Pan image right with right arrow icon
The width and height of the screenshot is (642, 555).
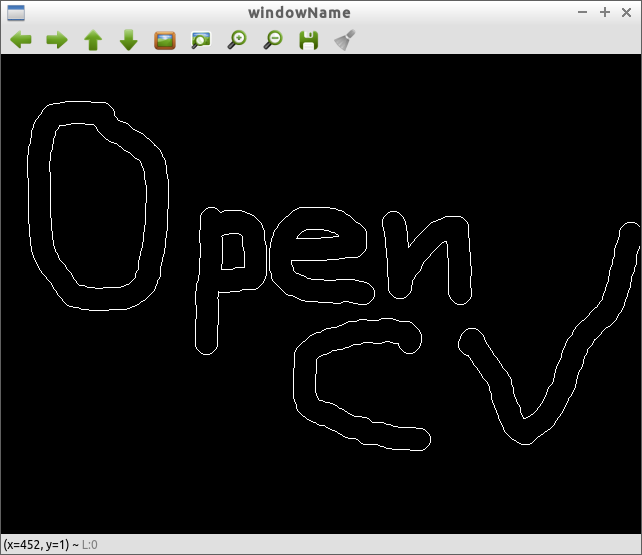tap(57, 40)
